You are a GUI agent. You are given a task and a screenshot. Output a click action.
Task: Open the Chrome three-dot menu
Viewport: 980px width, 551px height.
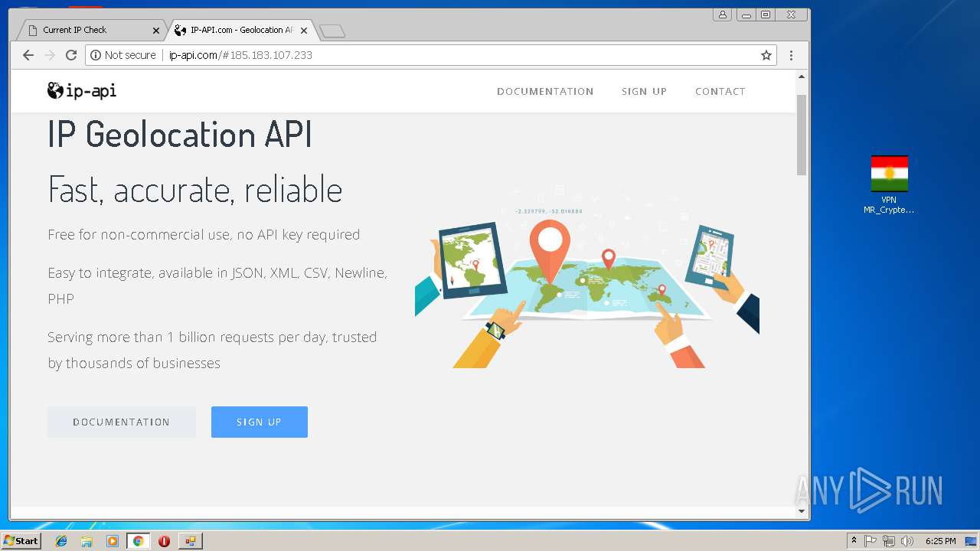(791, 55)
